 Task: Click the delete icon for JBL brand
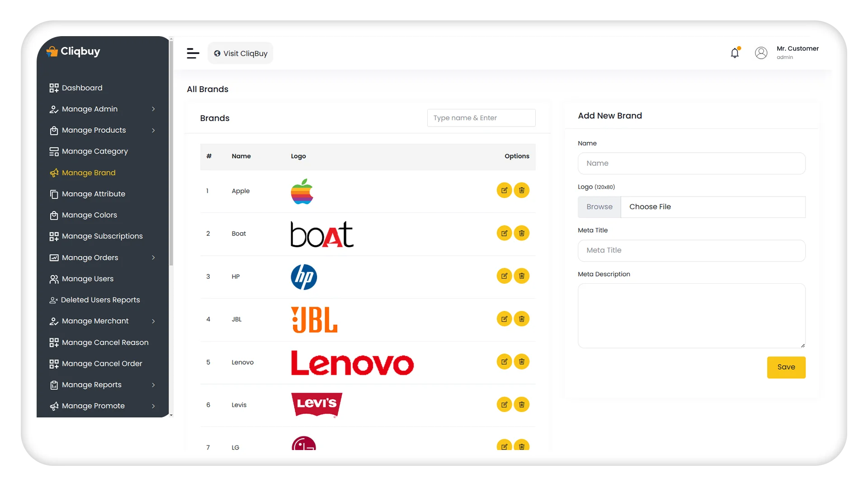[x=522, y=319]
